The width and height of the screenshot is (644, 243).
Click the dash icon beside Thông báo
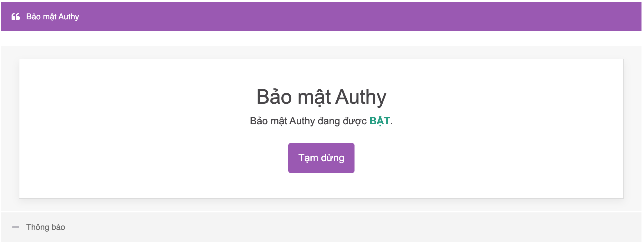click(16, 227)
